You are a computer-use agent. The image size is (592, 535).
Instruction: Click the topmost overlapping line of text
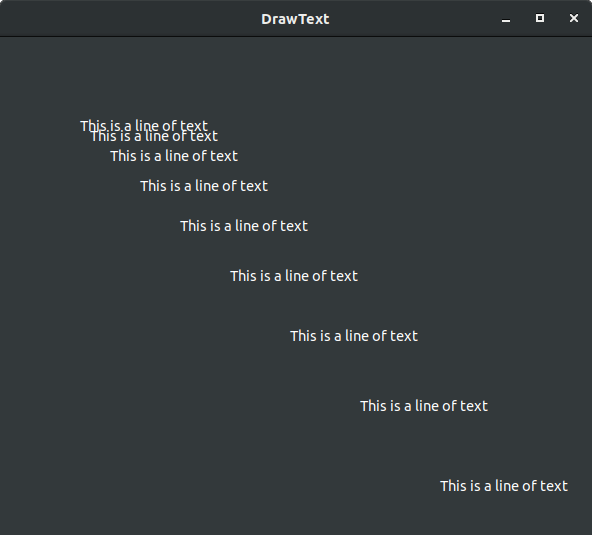144,124
